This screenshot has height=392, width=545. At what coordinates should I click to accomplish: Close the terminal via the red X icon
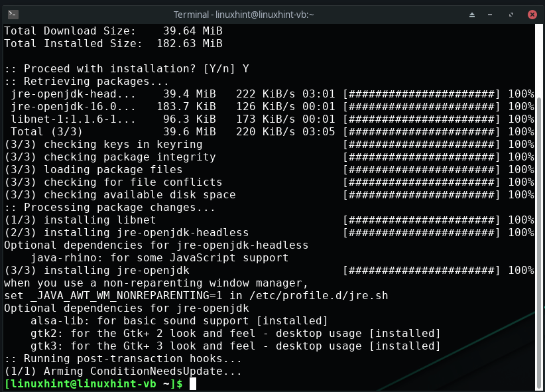pyautogui.click(x=531, y=14)
